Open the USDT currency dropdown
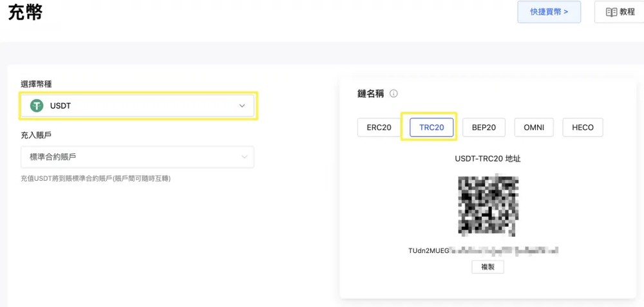644x307 pixels. (138, 106)
